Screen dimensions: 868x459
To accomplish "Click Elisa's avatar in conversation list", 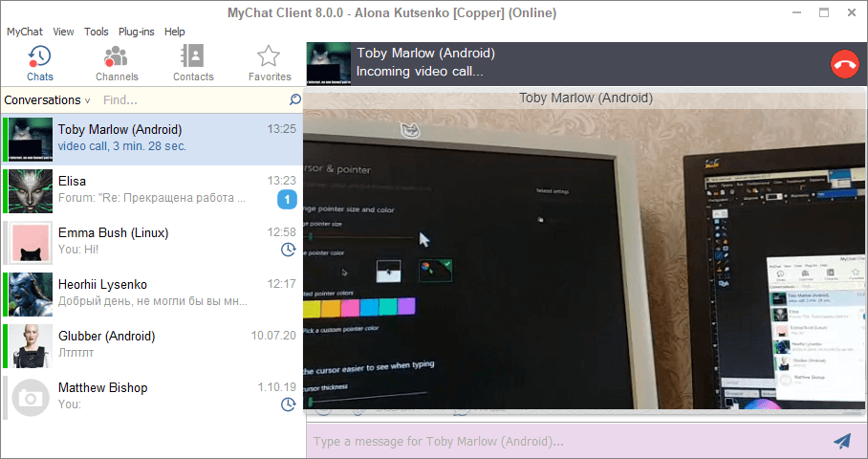I will [x=31, y=191].
